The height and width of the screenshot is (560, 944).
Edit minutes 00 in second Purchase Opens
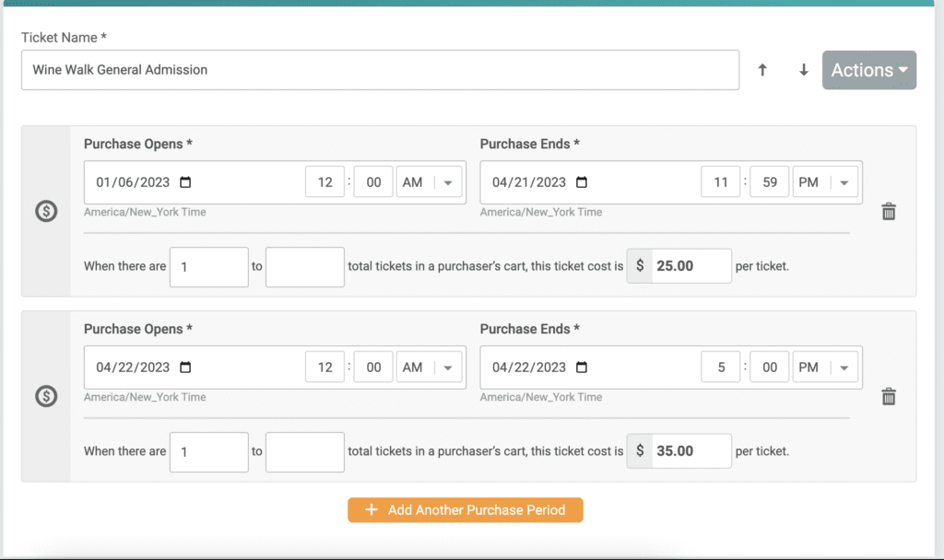[373, 367]
